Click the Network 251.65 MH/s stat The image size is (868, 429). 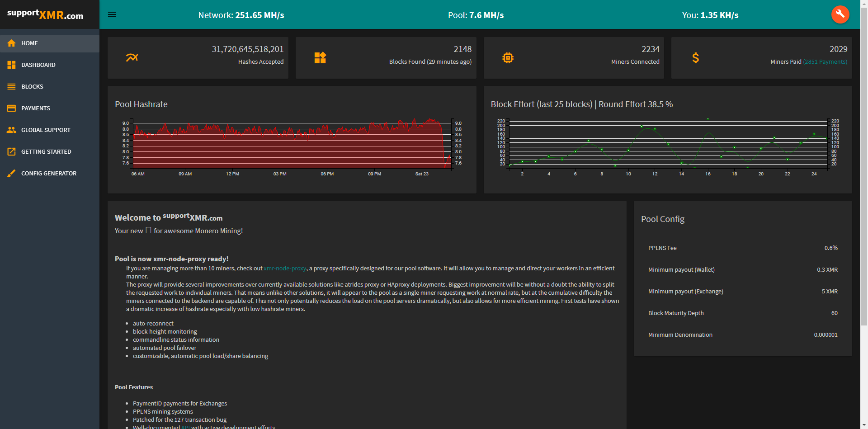(241, 15)
